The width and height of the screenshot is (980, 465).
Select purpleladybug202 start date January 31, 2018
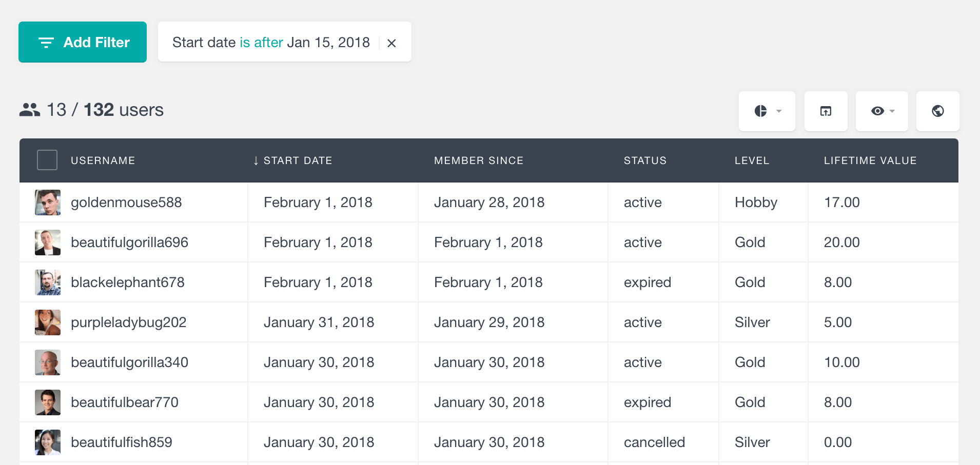[319, 322]
